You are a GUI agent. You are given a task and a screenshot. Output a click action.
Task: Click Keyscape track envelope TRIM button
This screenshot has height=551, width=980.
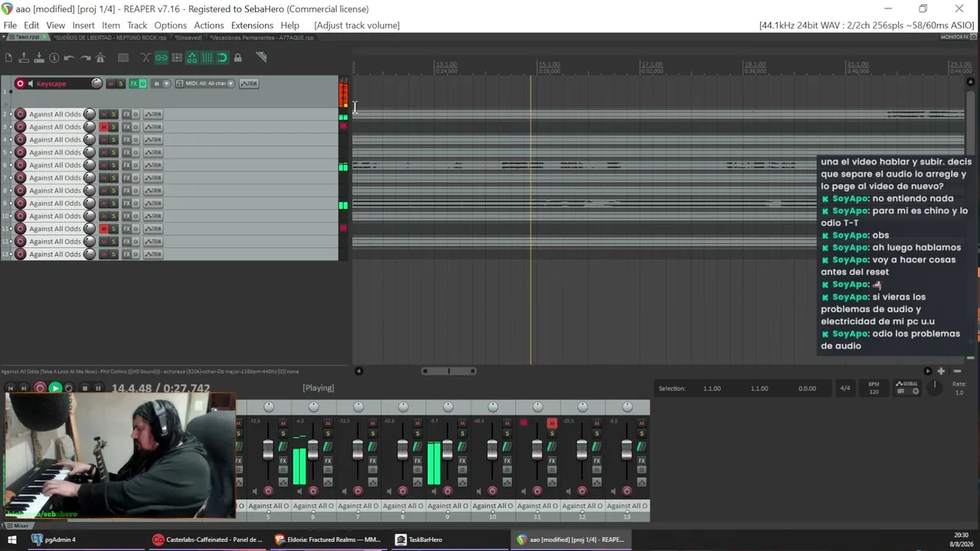(249, 83)
